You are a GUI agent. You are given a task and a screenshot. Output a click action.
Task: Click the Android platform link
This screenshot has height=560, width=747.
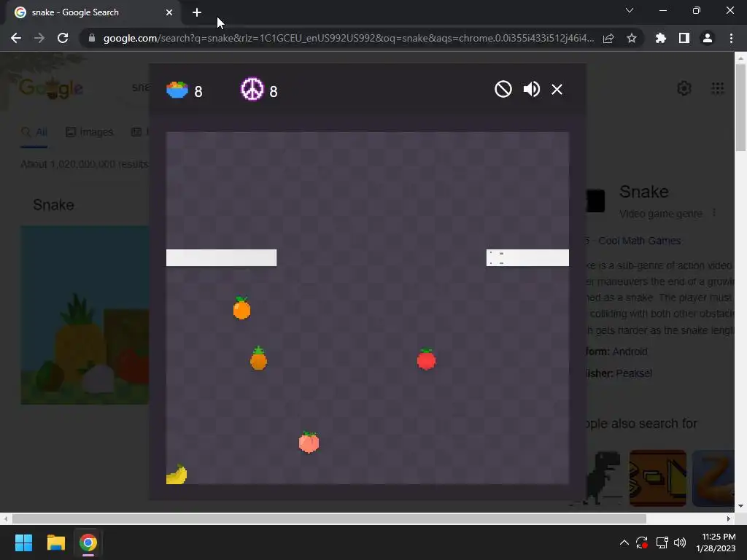630,351
